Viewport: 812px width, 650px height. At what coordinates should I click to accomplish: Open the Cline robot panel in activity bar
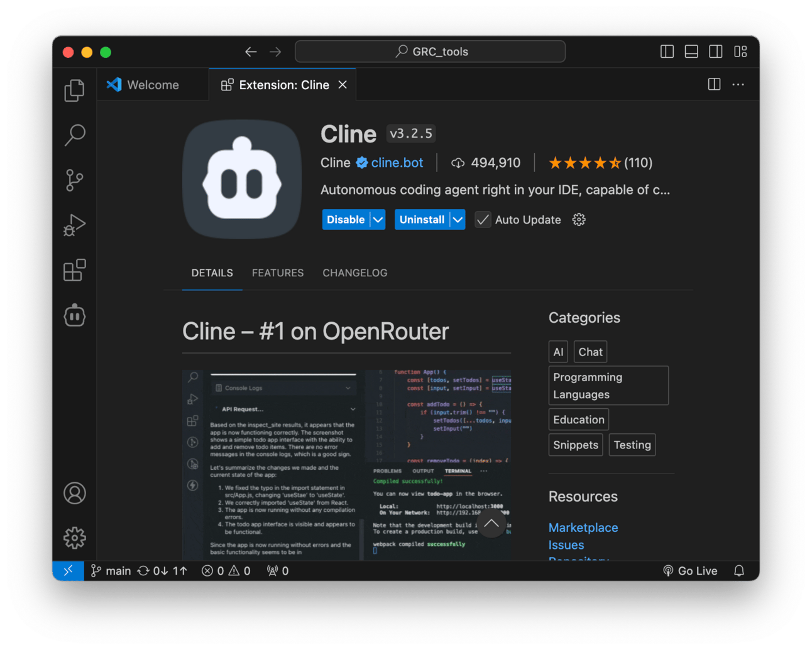(75, 315)
